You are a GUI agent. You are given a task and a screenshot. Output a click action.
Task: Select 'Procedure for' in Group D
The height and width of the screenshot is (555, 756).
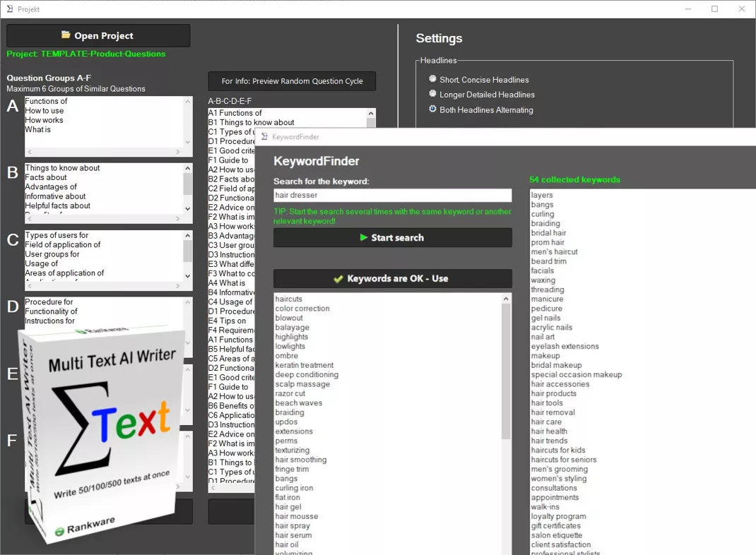[49, 302]
